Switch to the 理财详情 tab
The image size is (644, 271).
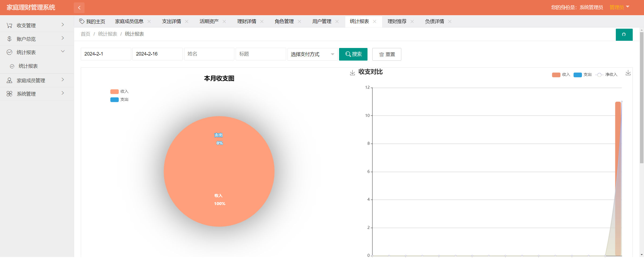click(x=247, y=21)
